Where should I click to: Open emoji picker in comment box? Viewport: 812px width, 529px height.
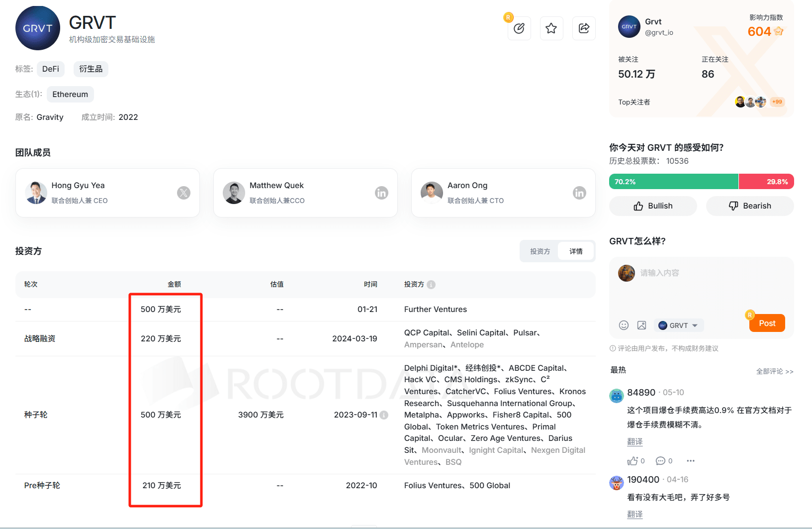point(624,325)
